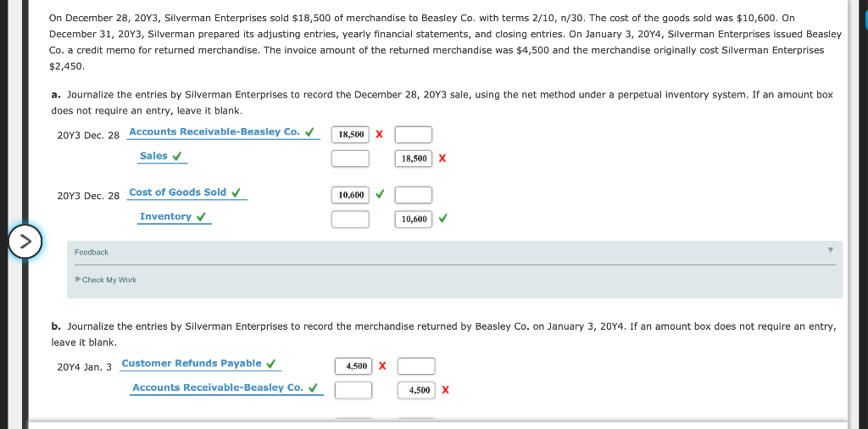The image size is (868, 429).
Task: Open the Customer Refunds Payable account dropdown
Action: click(200, 365)
